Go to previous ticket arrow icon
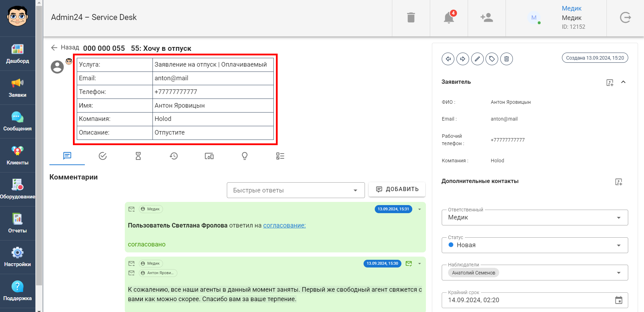Viewport: 644px width, 312px height. click(448, 59)
